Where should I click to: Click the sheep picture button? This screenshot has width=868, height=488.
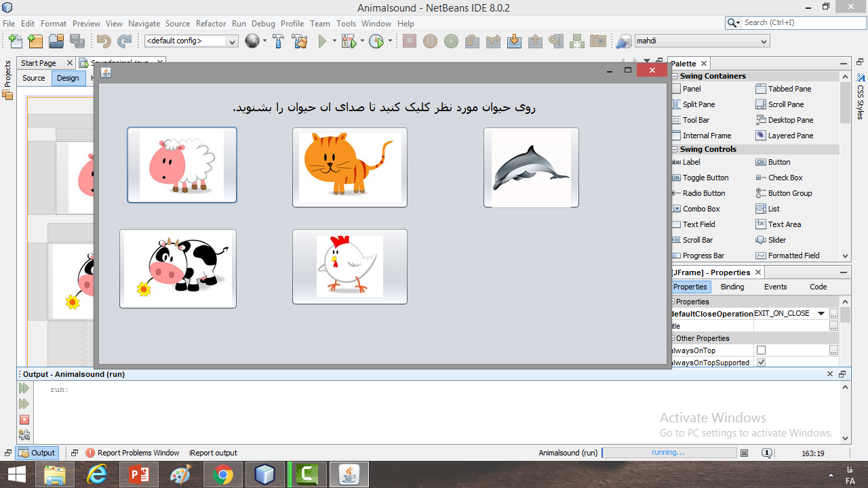182,165
